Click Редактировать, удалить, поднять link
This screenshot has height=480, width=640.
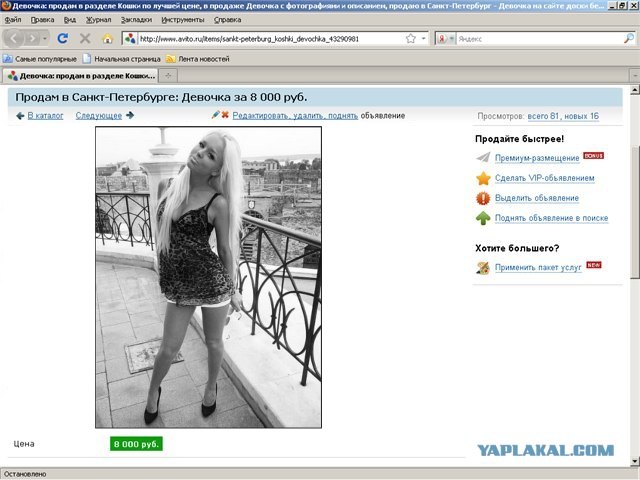(295, 116)
